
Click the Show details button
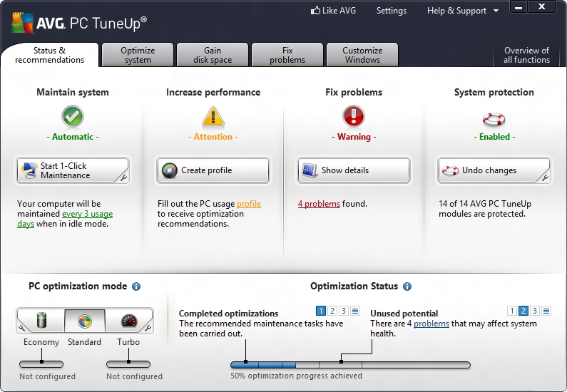353,170
